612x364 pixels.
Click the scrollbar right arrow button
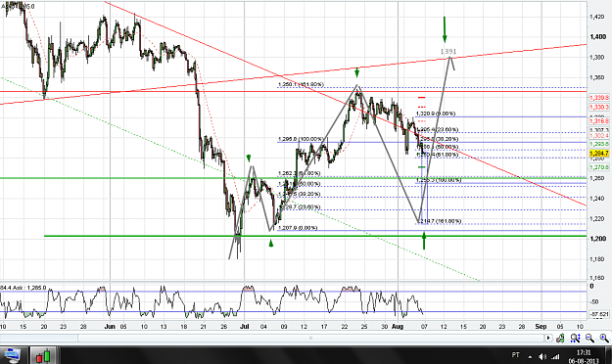pos(548,338)
